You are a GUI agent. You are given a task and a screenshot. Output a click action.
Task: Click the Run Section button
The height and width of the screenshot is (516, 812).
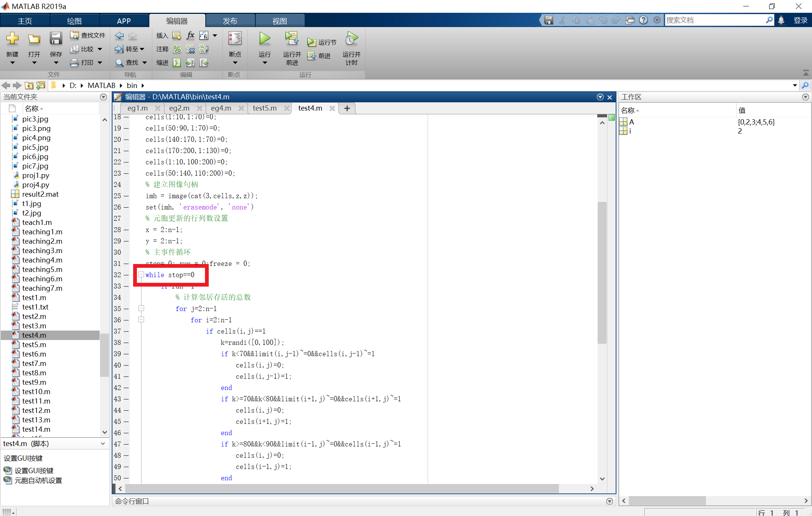coord(322,42)
